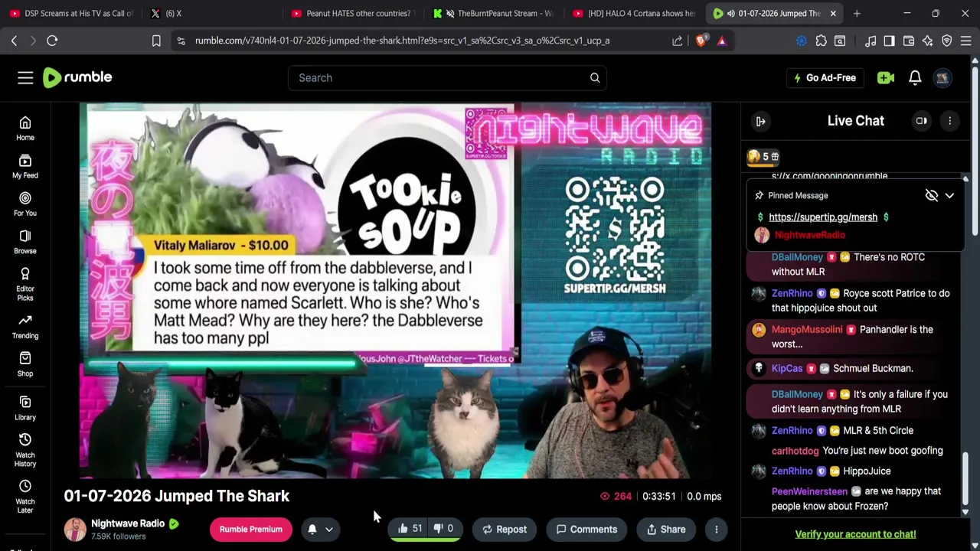Open Browse in the sidebar
The width and height of the screenshot is (980, 551).
point(25,242)
